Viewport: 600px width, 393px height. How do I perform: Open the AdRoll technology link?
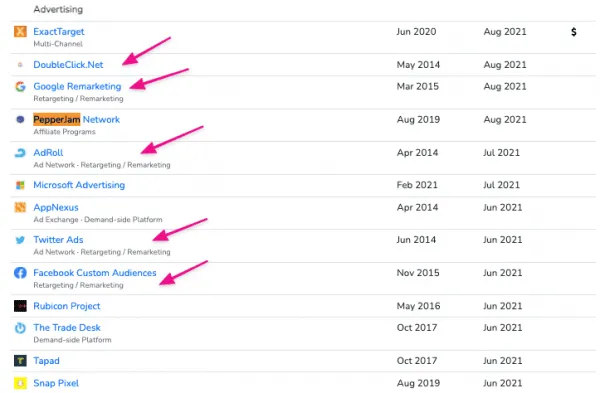[48, 153]
